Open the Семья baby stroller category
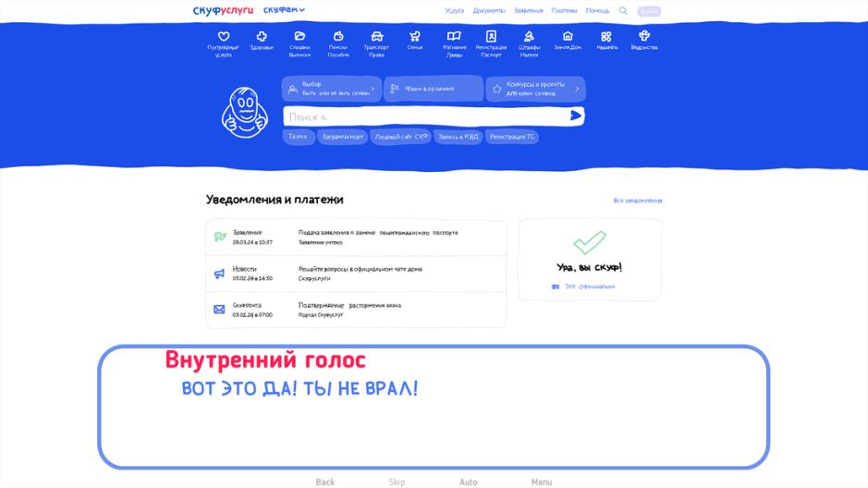The width and height of the screenshot is (868, 488). 415,41
